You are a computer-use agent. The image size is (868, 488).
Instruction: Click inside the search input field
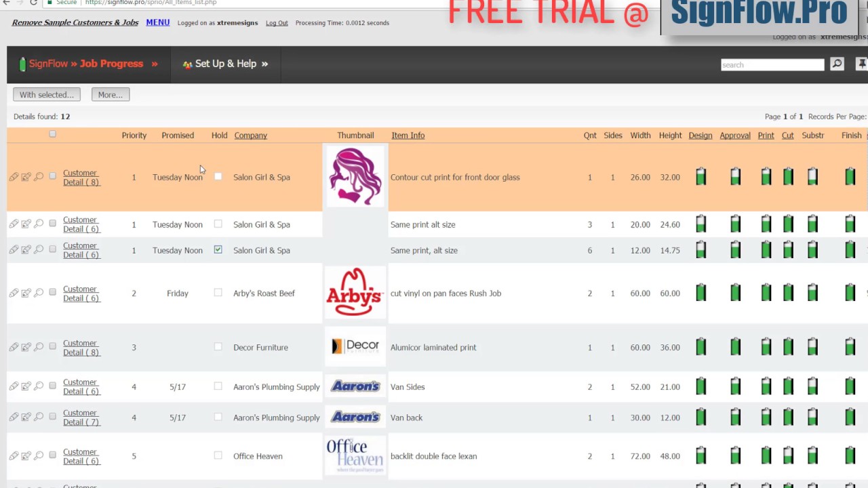[x=772, y=64]
